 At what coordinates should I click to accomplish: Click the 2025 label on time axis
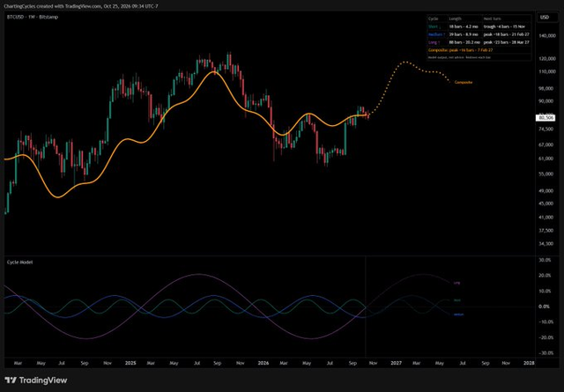[x=130, y=363]
